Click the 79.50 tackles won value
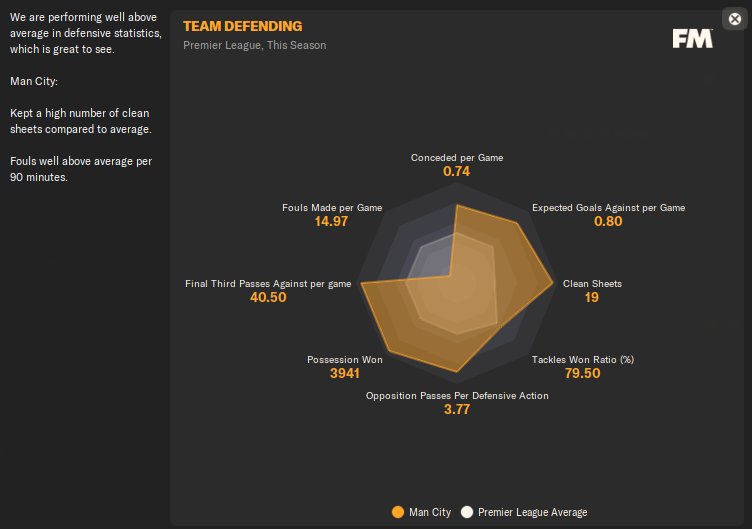The image size is (752, 529). pyautogui.click(x=582, y=374)
